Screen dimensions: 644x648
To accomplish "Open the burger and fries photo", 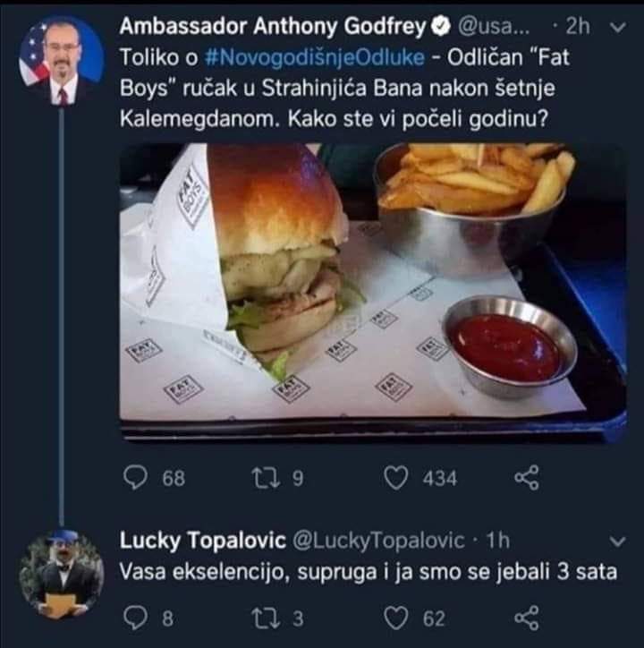I will (x=373, y=293).
